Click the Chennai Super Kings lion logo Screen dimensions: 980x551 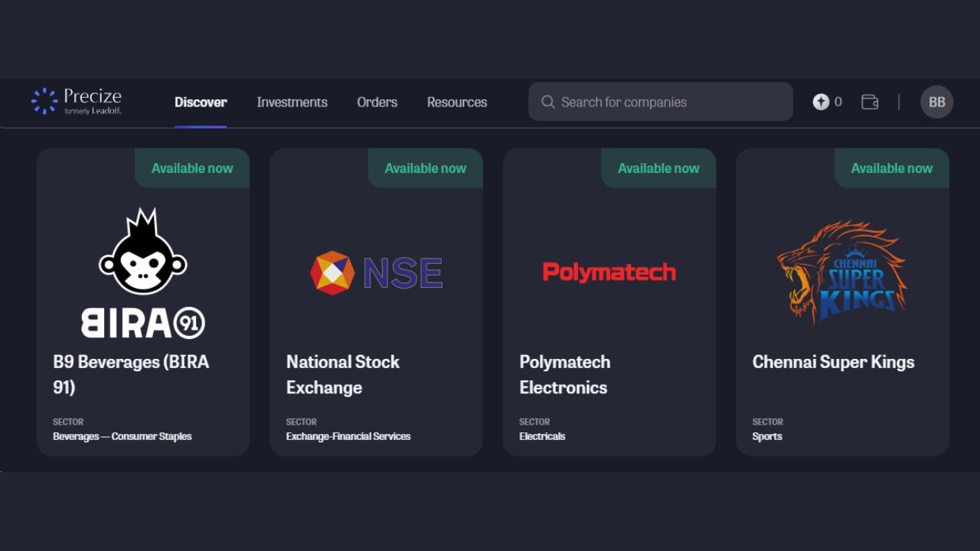pyautogui.click(x=842, y=272)
